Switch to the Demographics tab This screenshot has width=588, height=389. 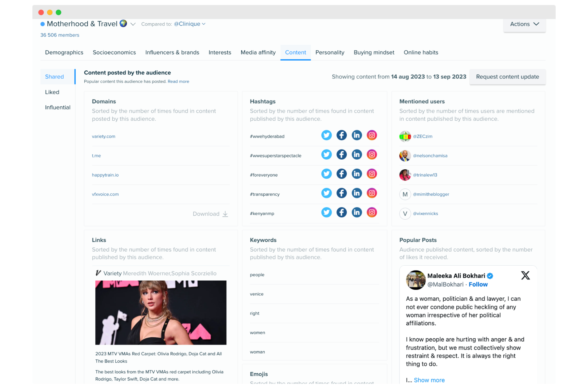point(64,52)
